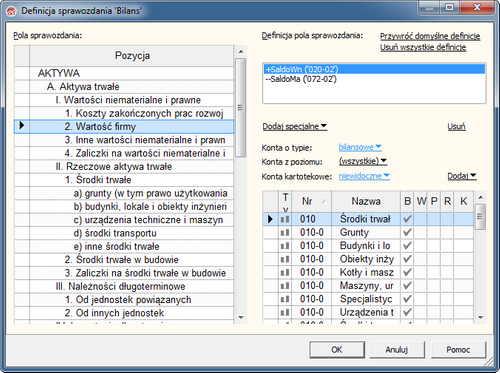This screenshot has width=500, height=373.
Task: Click the 'Nazwa' column header
Action: pos(366,201)
